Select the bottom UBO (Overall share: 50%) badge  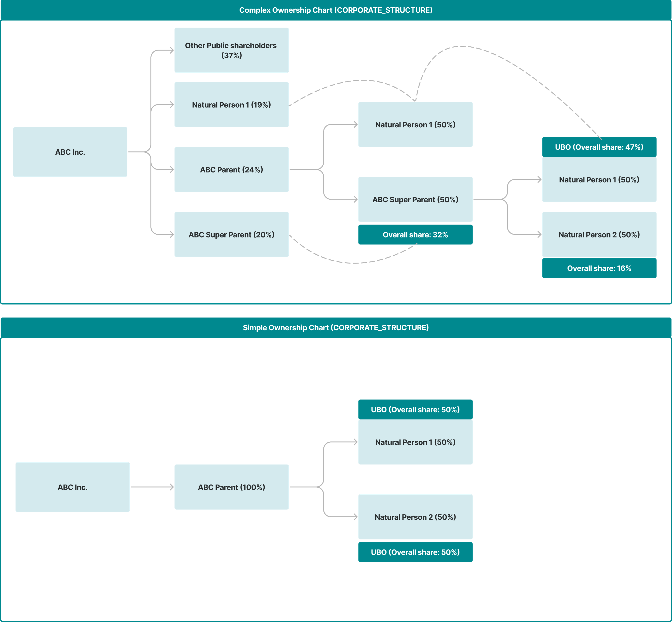(415, 552)
